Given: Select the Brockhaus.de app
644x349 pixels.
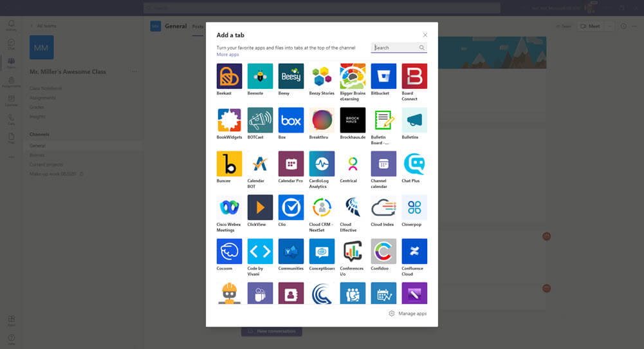Looking at the screenshot, I should (353, 120).
